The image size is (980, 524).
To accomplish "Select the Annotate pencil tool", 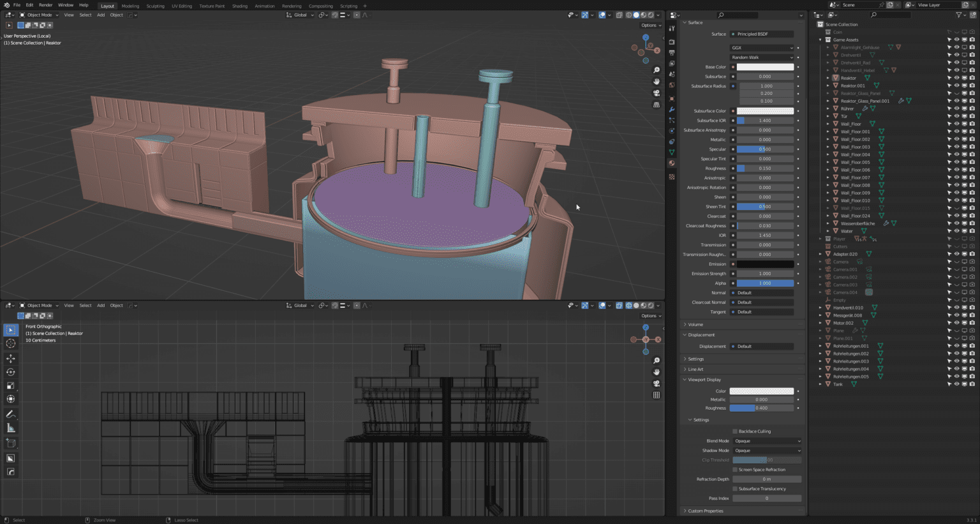I will tap(11, 414).
